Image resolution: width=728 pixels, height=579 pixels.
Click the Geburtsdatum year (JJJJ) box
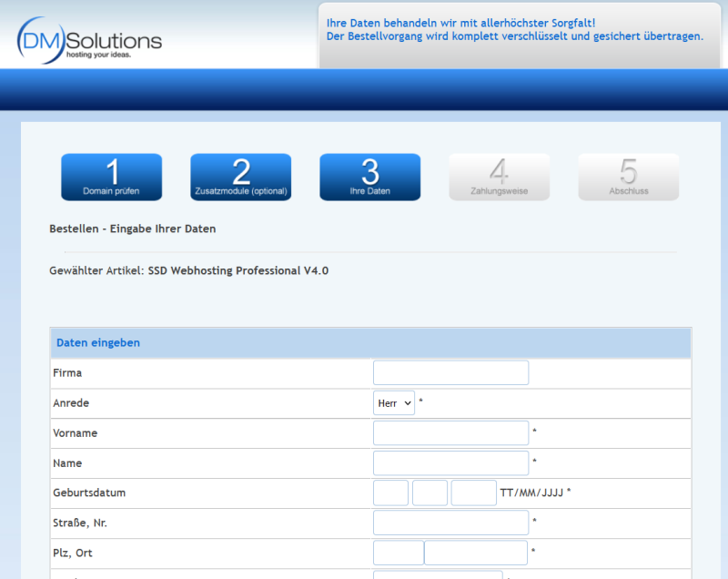tap(473, 493)
